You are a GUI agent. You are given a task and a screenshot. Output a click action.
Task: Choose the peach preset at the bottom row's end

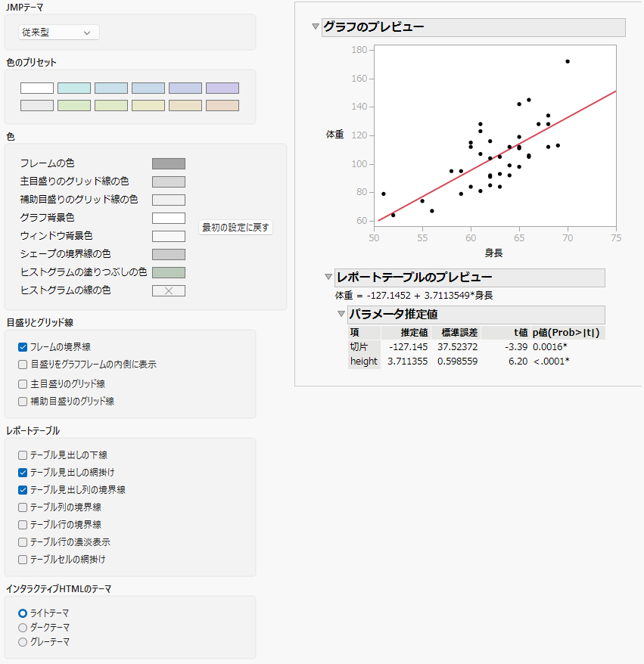(222, 105)
